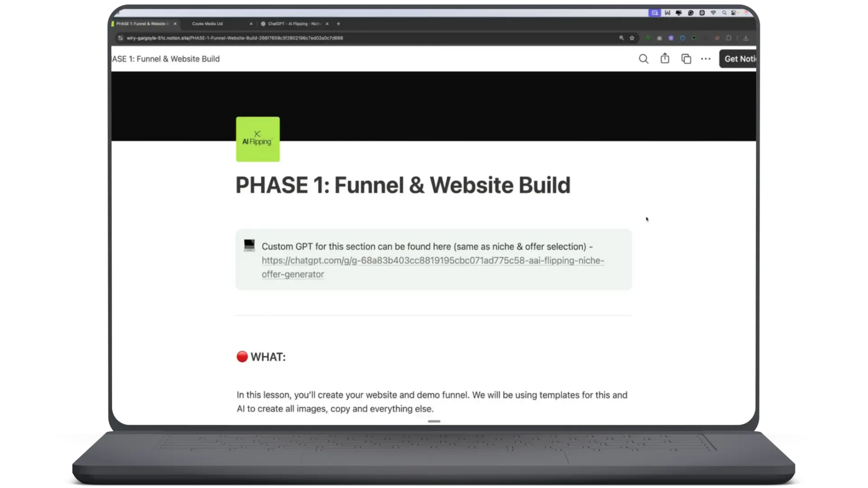Open the macOS Wi-Fi menu

click(x=713, y=13)
